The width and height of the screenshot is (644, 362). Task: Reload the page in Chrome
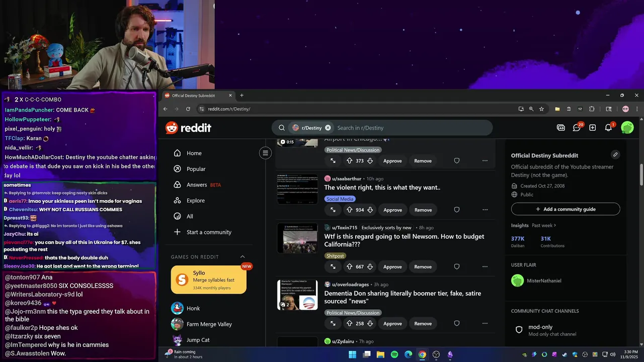pos(188,109)
